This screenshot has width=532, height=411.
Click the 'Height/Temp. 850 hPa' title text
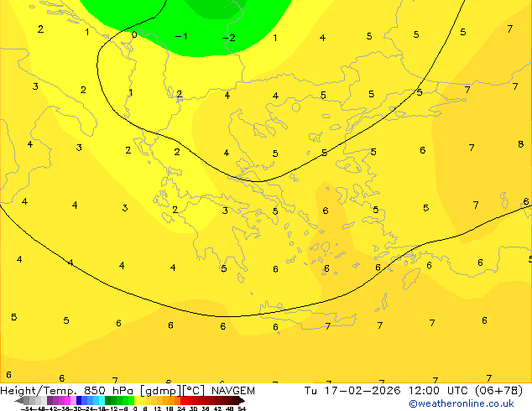(67, 391)
